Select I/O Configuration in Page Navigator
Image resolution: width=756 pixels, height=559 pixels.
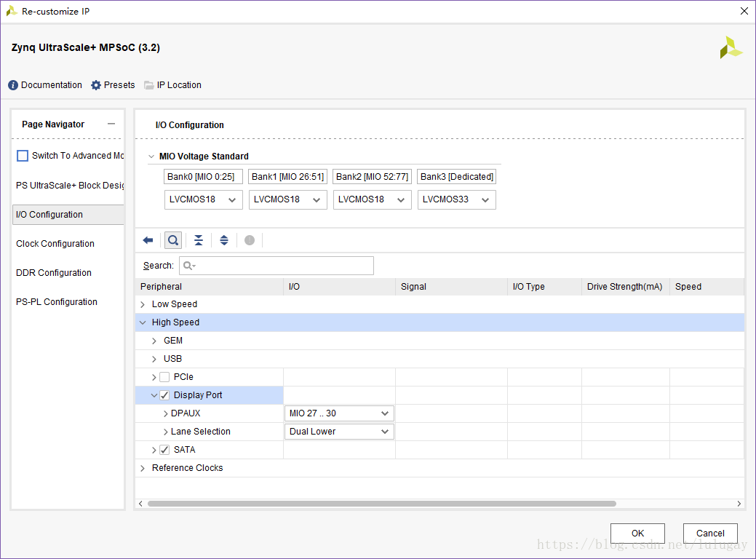68,215
